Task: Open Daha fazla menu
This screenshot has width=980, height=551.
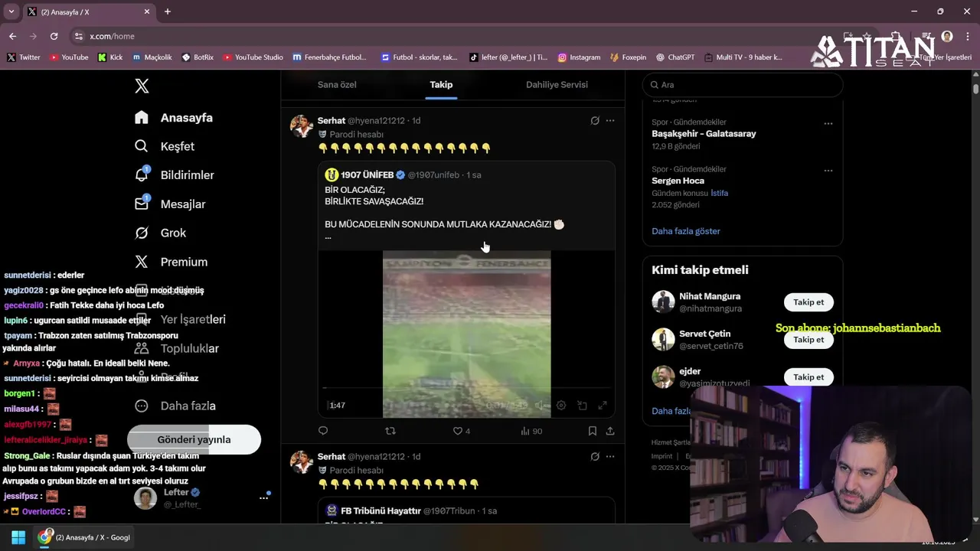Action: [x=175, y=406]
